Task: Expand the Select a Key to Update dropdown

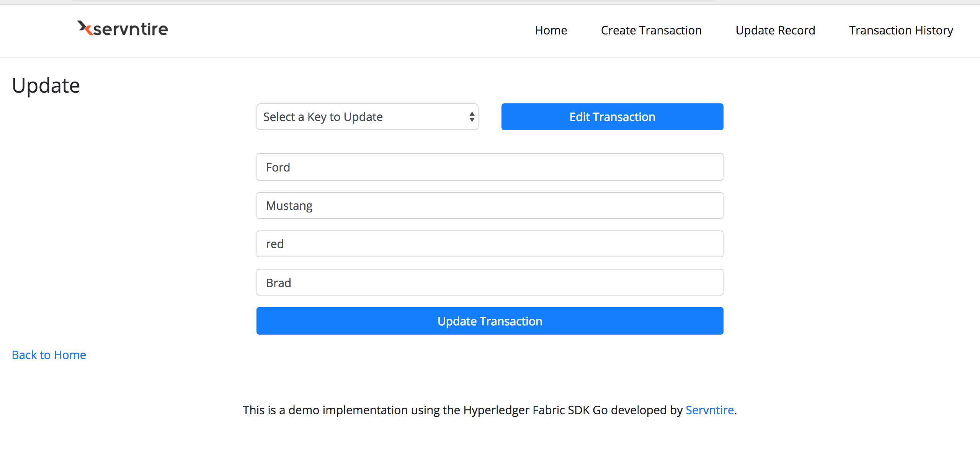Action: coord(367,117)
